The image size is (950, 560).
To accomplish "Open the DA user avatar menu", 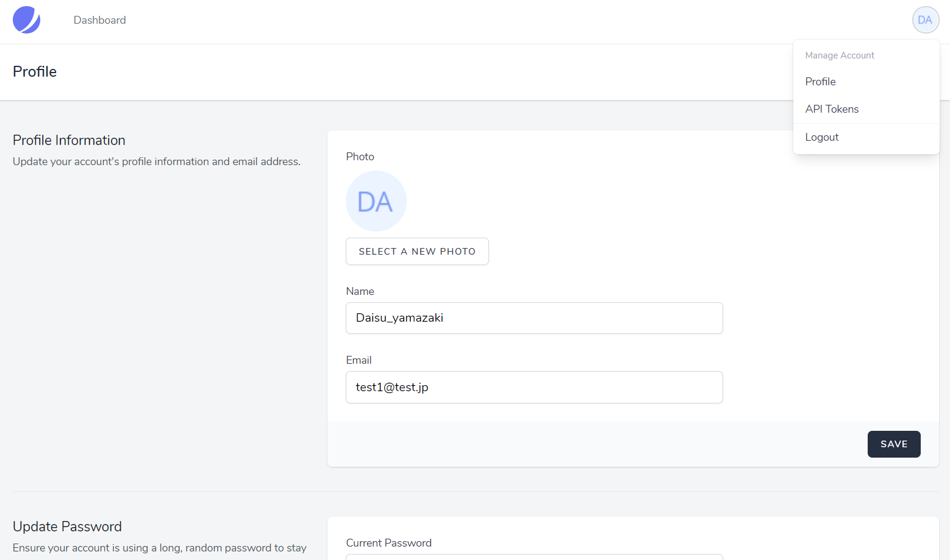I will click(x=925, y=20).
